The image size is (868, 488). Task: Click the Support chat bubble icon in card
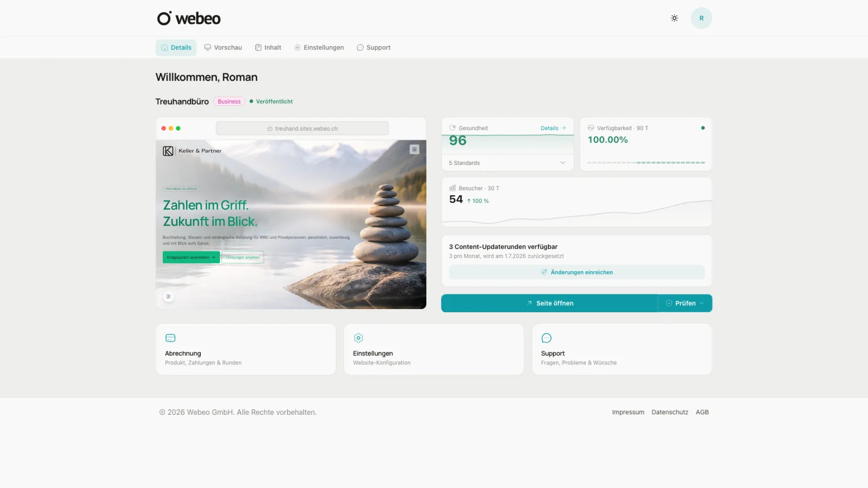pos(546,338)
